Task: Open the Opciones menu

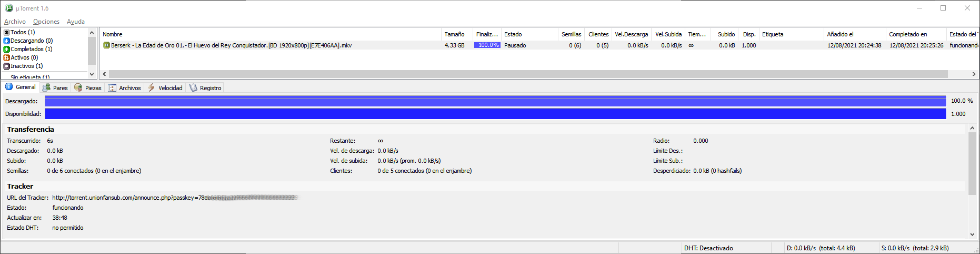Action: pos(46,22)
